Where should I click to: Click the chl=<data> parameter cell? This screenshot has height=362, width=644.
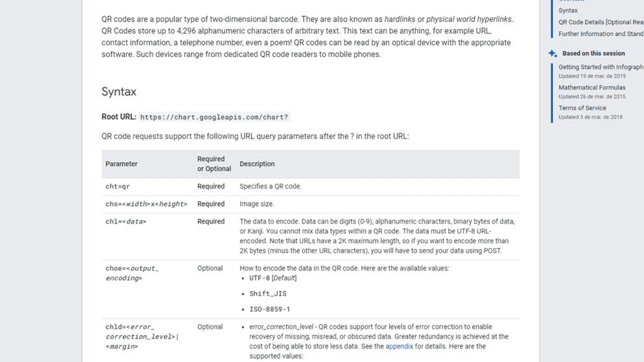pyautogui.click(x=126, y=222)
